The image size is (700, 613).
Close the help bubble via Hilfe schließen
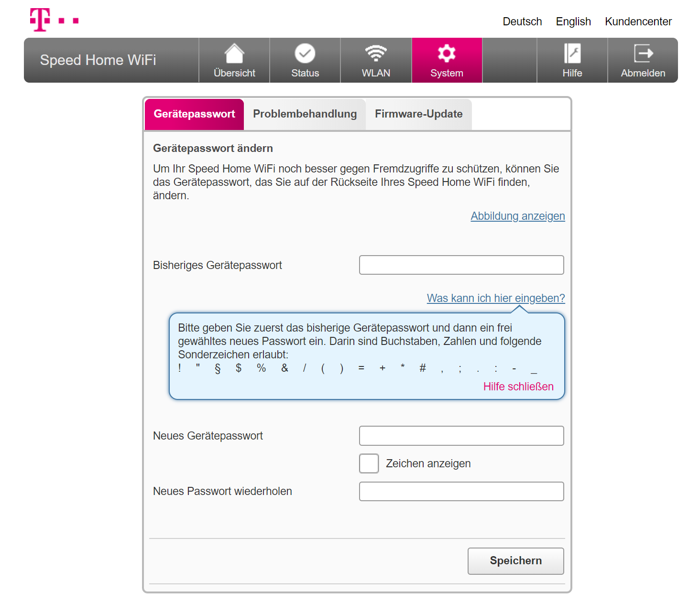tap(518, 387)
